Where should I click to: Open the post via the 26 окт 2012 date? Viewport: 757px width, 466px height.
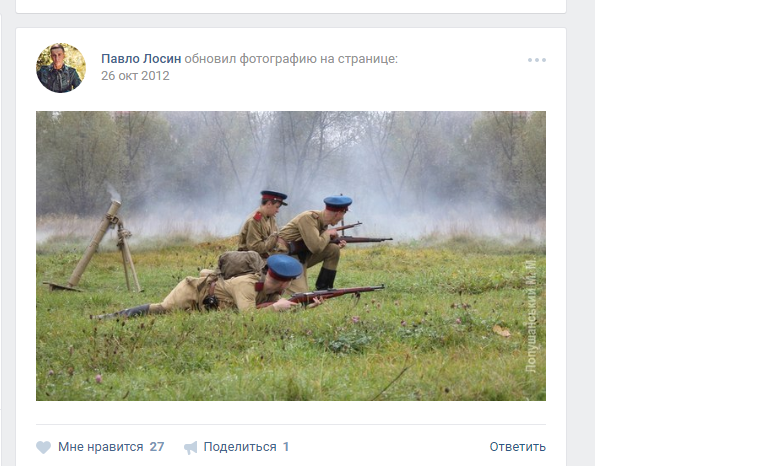coord(135,76)
